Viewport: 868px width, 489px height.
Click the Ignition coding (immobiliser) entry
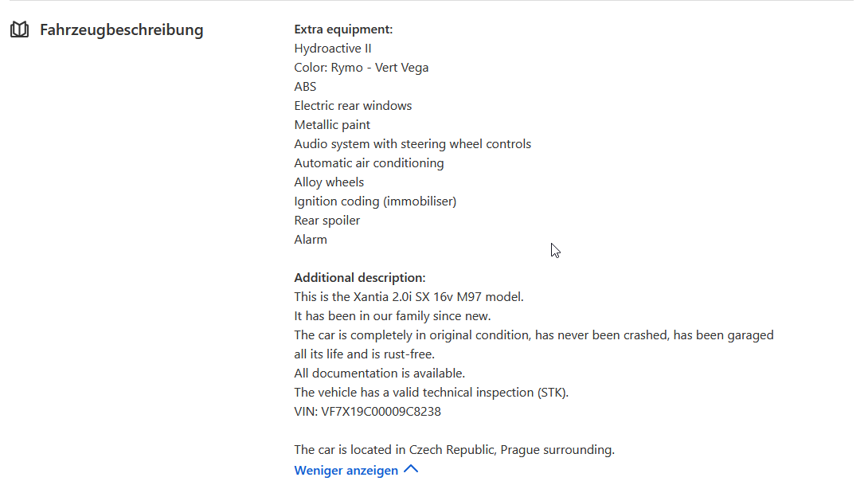pos(375,201)
